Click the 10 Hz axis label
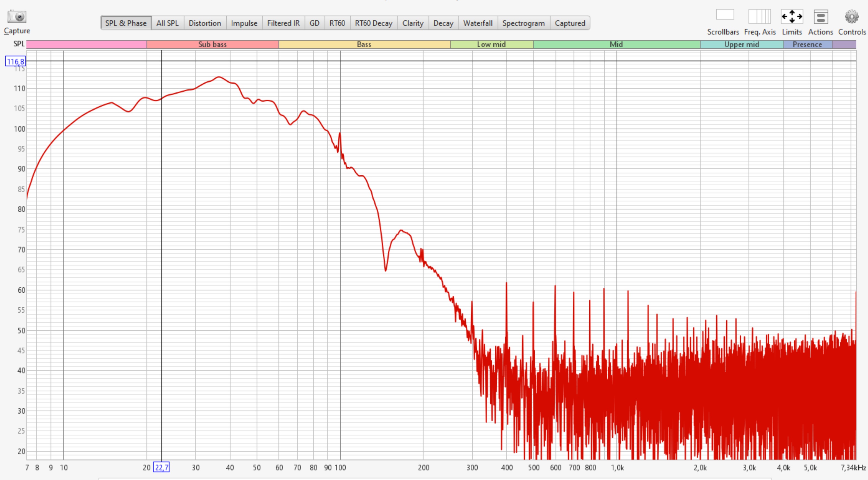Screen dimensions: 868x480 64,468
